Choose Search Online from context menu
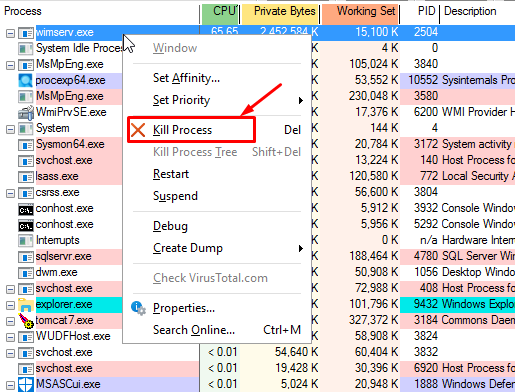Viewport: 515px width, 392px height. tap(217, 330)
